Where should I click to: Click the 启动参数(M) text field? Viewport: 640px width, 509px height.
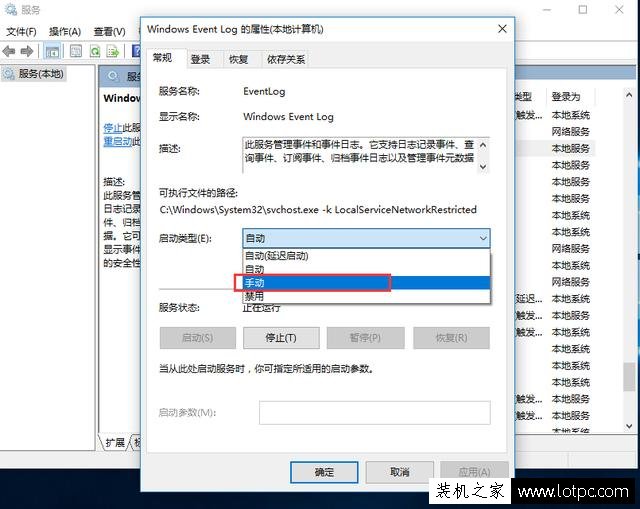click(x=375, y=413)
